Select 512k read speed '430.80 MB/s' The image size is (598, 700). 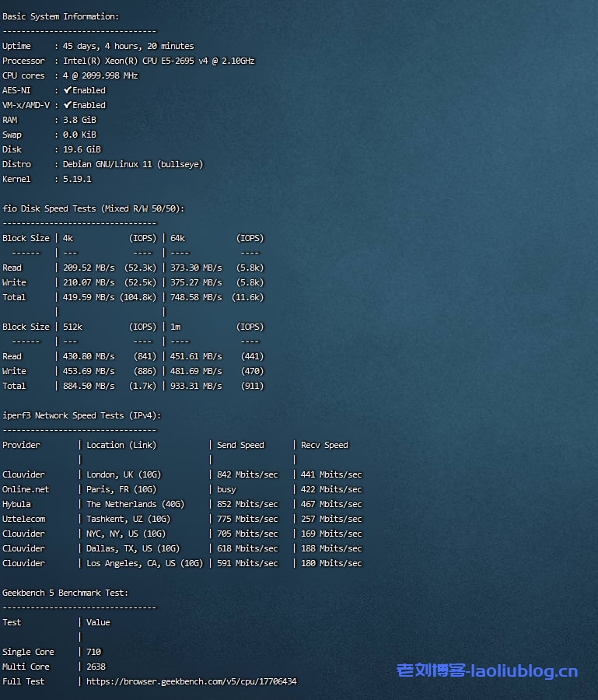(x=89, y=356)
